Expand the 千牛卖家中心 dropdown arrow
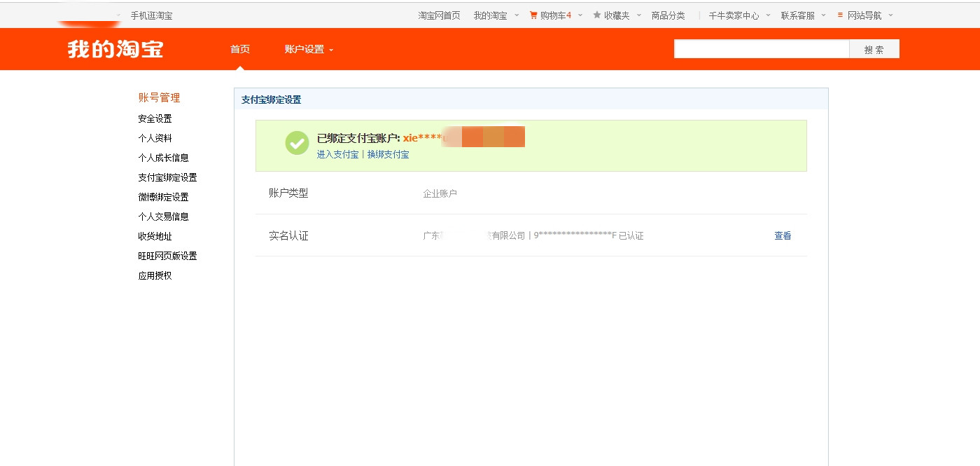Image resolution: width=980 pixels, height=466 pixels. coord(768,15)
